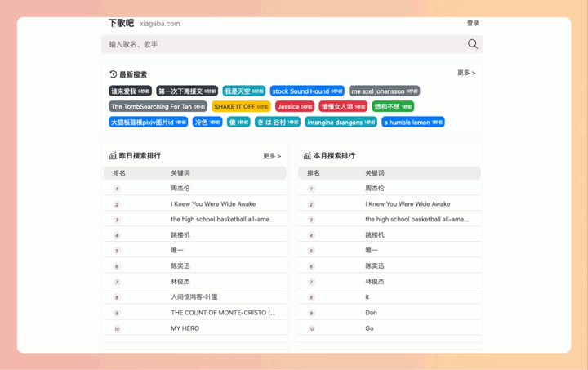
Task: Select the 我是天空 search tag
Action: (243, 91)
